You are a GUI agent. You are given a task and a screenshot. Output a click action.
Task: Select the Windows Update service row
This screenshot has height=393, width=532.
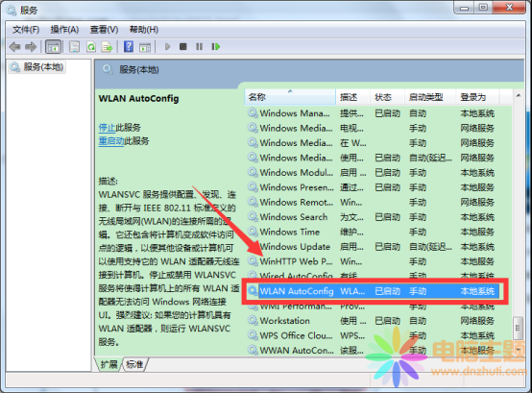(373, 247)
